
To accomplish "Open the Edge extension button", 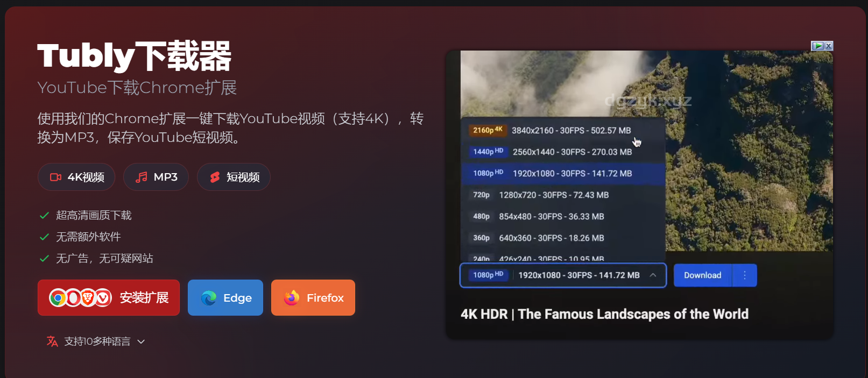I will 225,297.
